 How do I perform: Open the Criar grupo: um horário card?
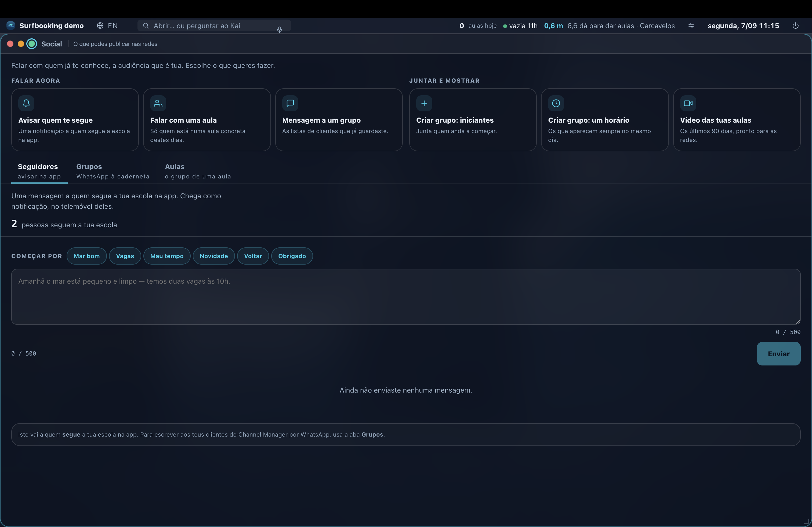604,120
